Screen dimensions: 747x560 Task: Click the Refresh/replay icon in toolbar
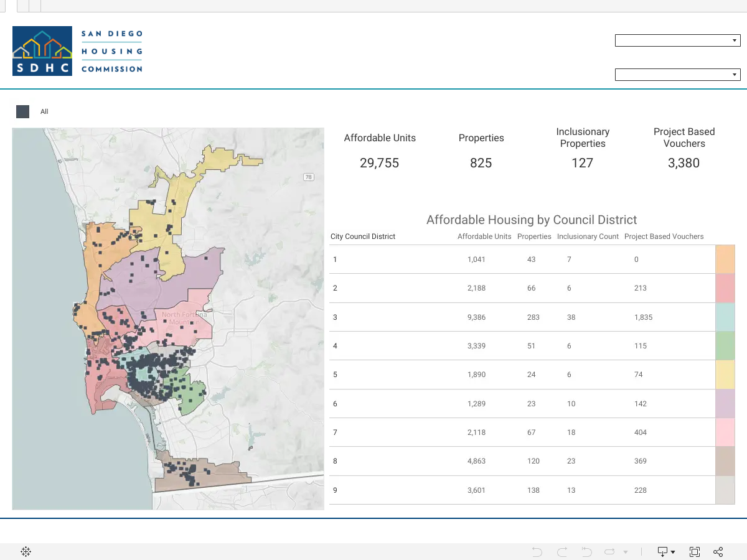coord(610,552)
